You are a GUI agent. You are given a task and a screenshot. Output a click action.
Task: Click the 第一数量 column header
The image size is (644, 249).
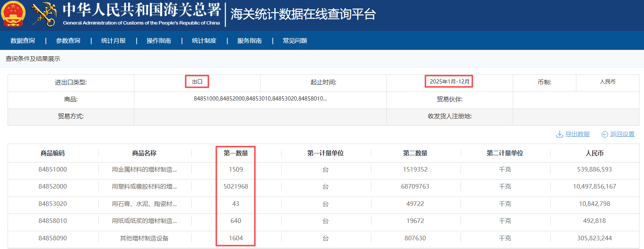point(236,153)
